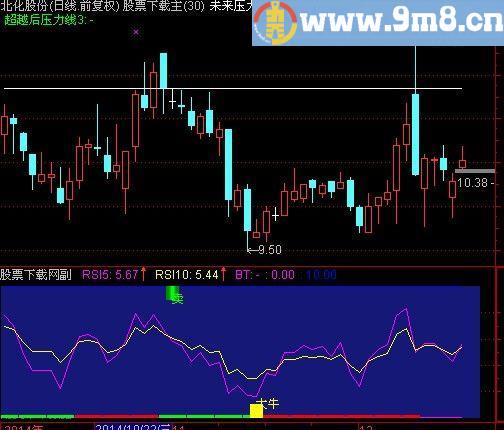Screen dimensions: 504x430
Task: Click the 10.38 current price label
Action: pyautogui.click(x=472, y=183)
